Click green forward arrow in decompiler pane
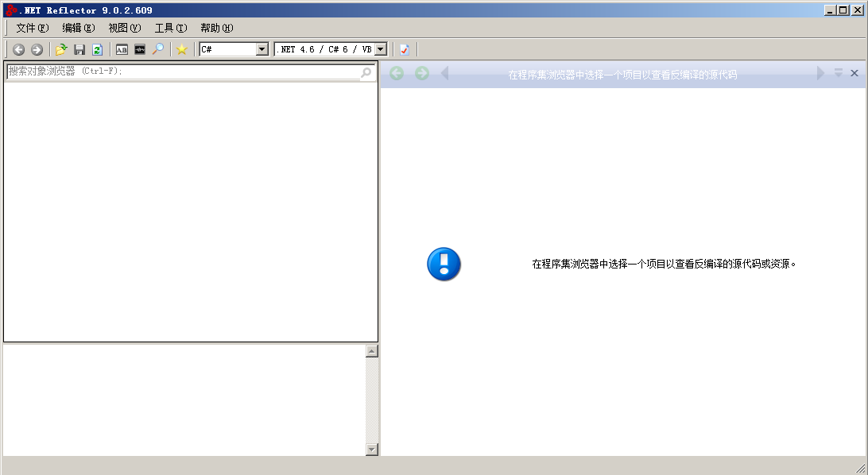 coord(422,73)
